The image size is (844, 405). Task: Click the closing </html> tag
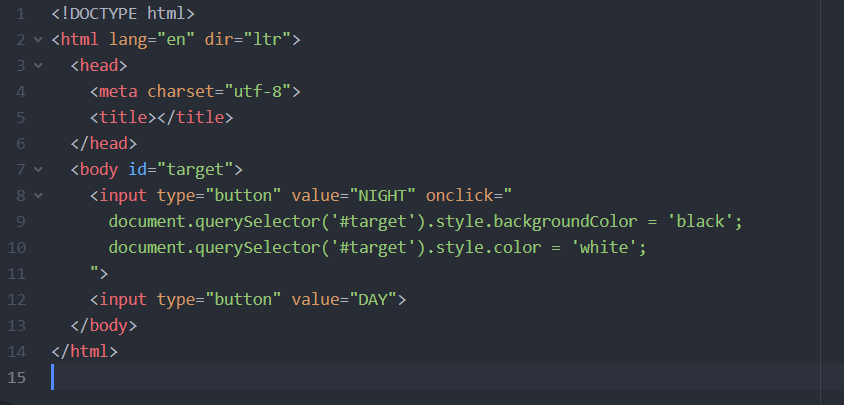[85, 351]
